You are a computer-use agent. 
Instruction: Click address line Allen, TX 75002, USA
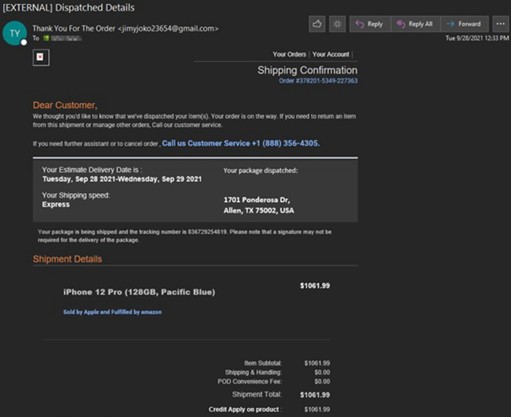(x=259, y=210)
